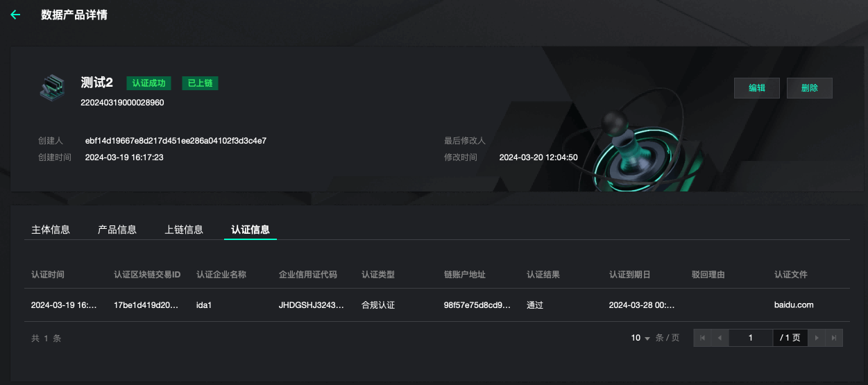Viewport: 868px width, 385px height.
Task: Click the 认证成功 status badge
Action: [149, 83]
